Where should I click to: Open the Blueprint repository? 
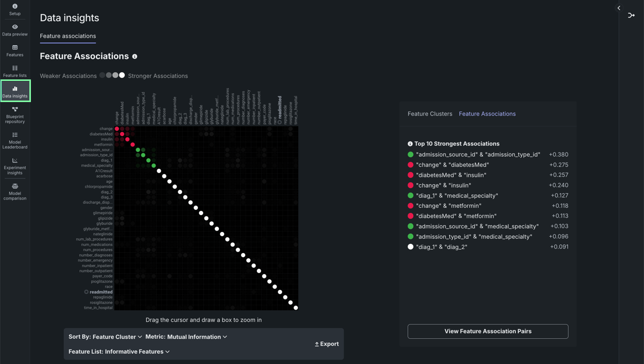[15, 115]
